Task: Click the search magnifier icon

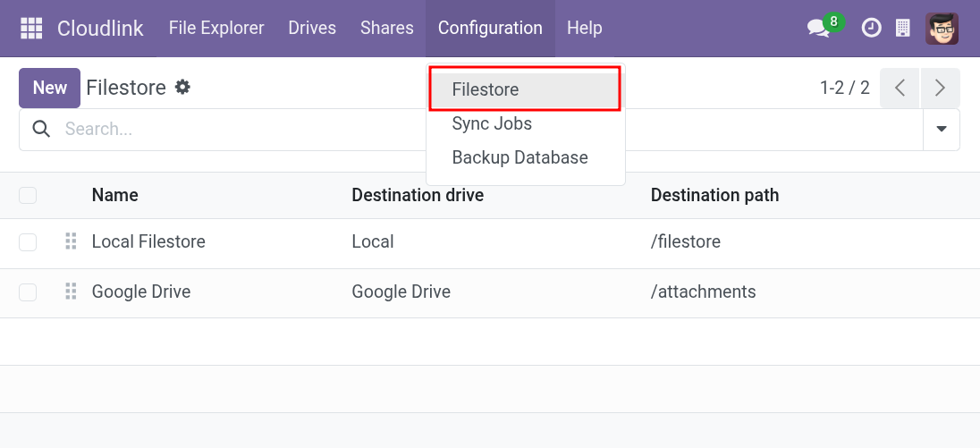Action: click(x=41, y=130)
